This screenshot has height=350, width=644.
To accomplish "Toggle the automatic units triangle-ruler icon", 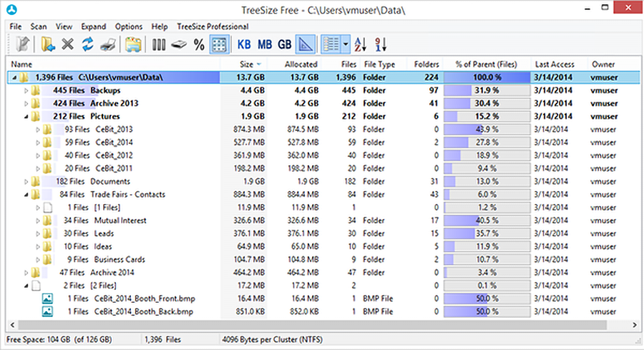I will tap(305, 44).
